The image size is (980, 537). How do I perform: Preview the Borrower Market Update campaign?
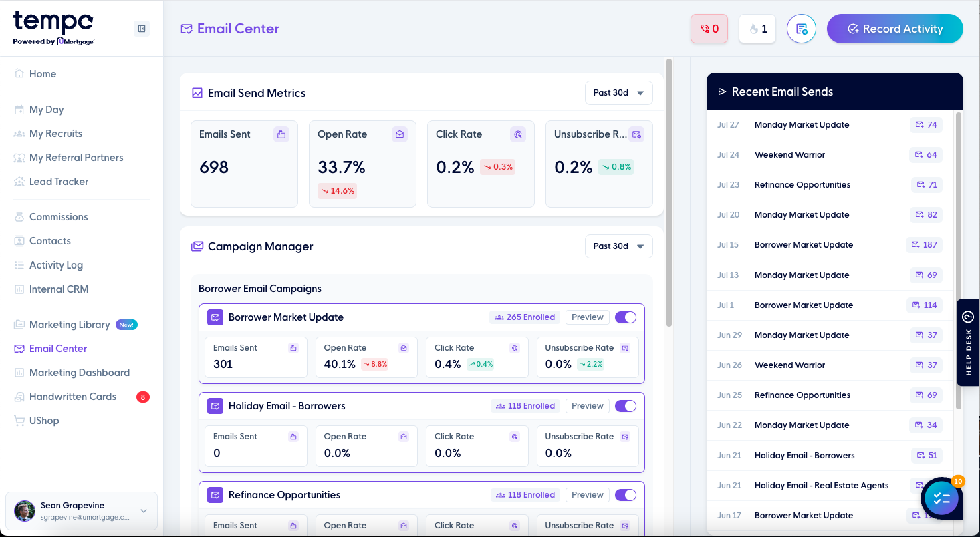[588, 317]
